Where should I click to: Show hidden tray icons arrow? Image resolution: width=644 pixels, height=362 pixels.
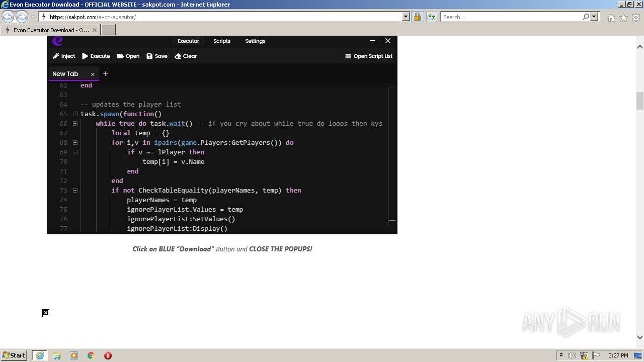coord(561,355)
